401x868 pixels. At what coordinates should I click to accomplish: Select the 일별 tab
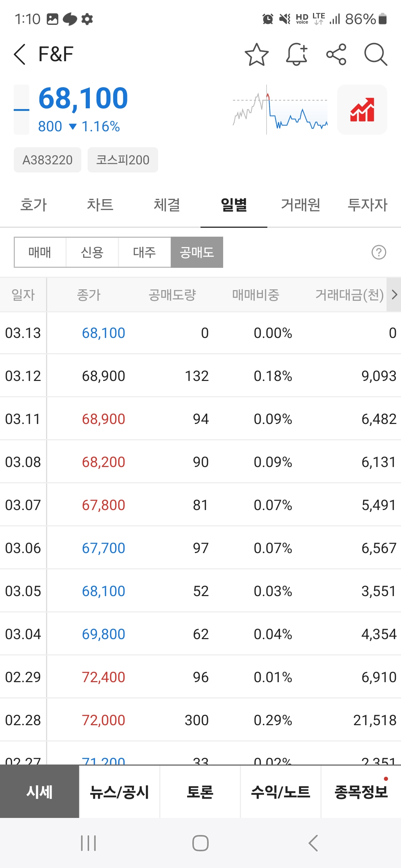234,205
